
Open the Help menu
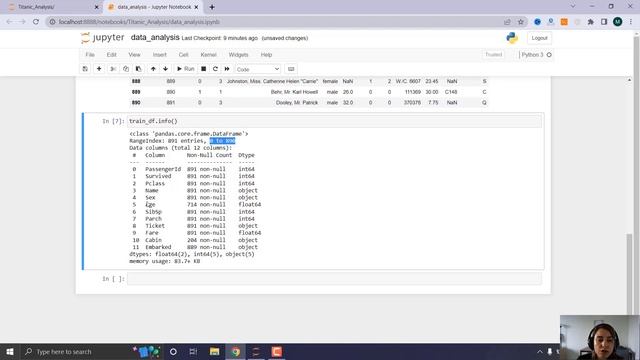click(266, 55)
